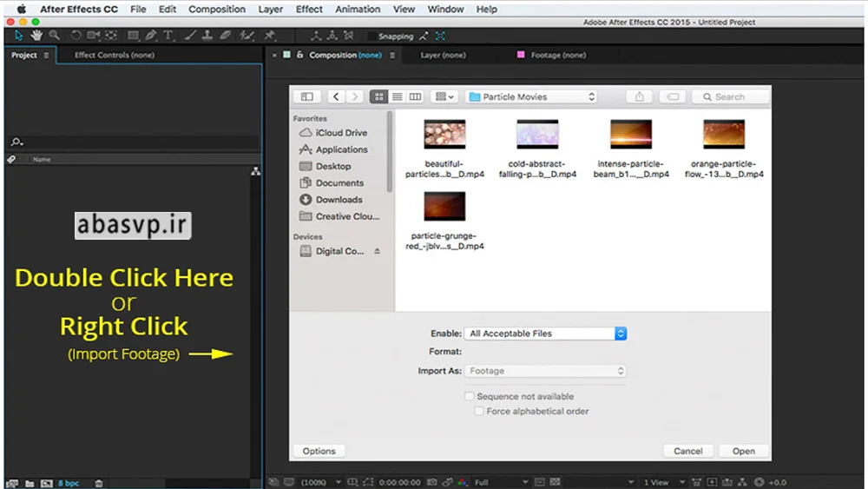Select the Rotation tool
Image resolution: width=868 pixels, height=489 pixels.
[76, 36]
